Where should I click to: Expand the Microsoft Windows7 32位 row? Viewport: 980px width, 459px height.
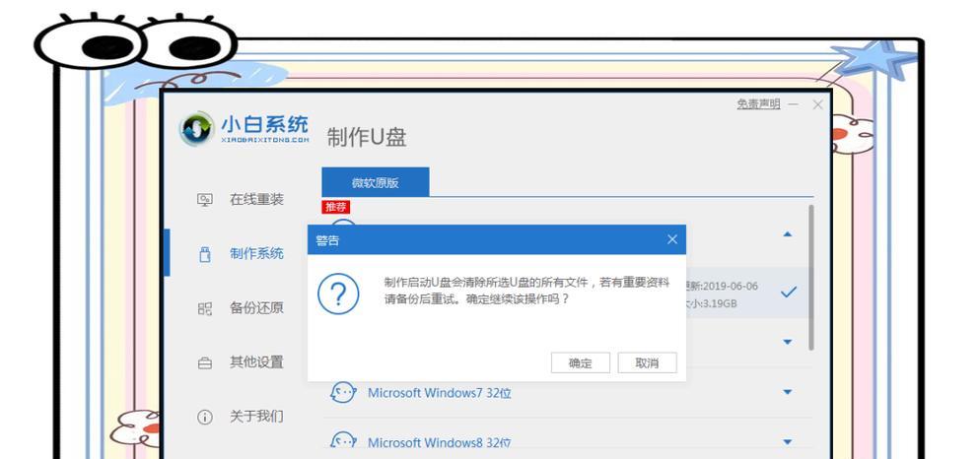pyautogui.click(x=788, y=392)
